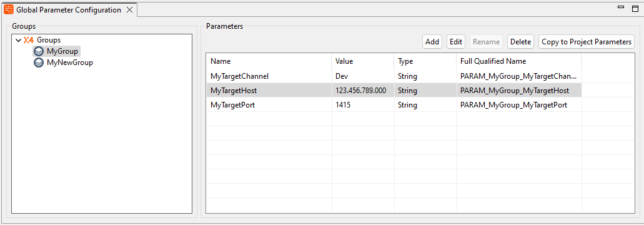The height and width of the screenshot is (225, 644).
Task: Click the value Dev
Action: tap(342, 76)
